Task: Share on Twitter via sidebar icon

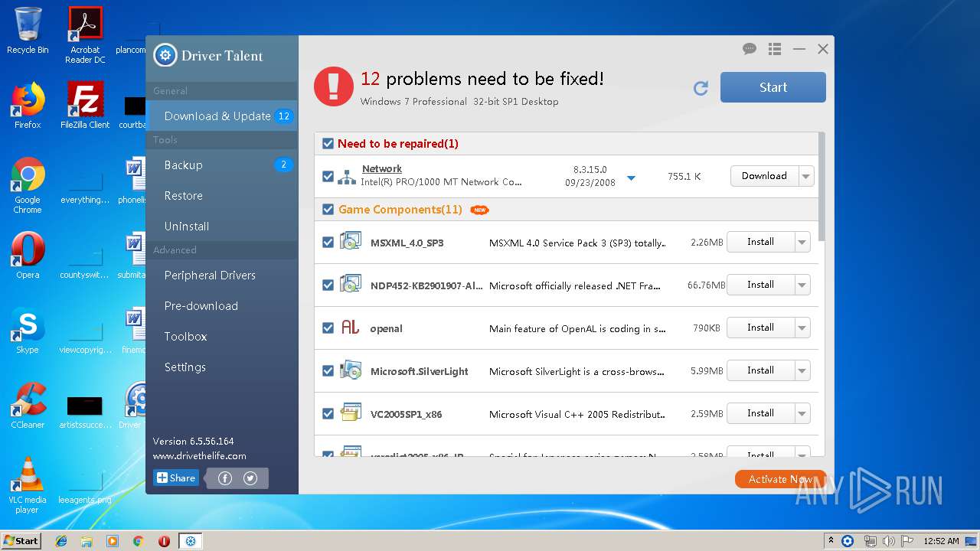Action: 250,478
